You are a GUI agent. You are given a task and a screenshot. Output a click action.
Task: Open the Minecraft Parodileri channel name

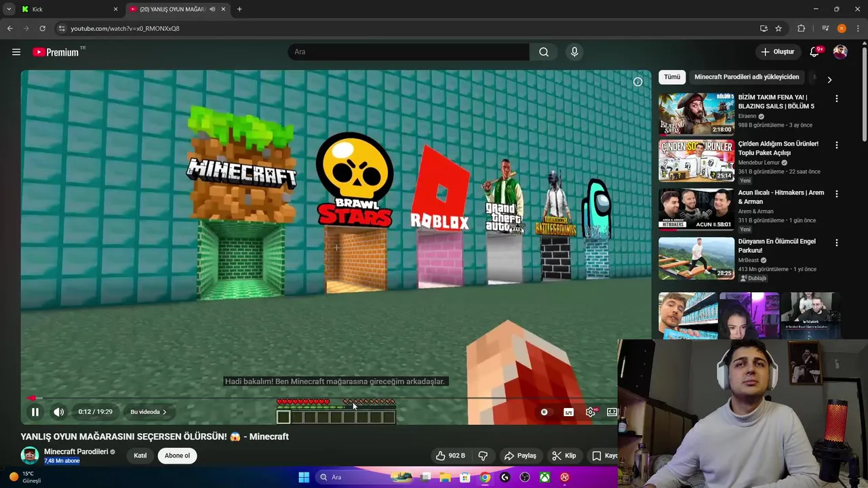click(76, 451)
